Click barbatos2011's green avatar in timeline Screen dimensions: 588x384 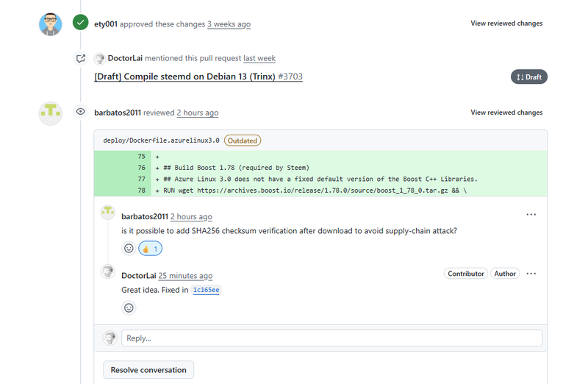pos(51,113)
